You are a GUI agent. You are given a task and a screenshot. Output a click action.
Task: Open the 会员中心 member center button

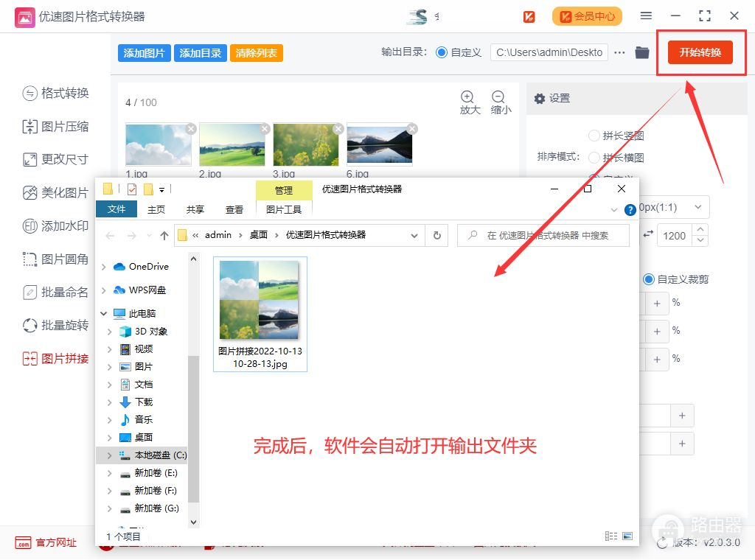click(x=587, y=16)
